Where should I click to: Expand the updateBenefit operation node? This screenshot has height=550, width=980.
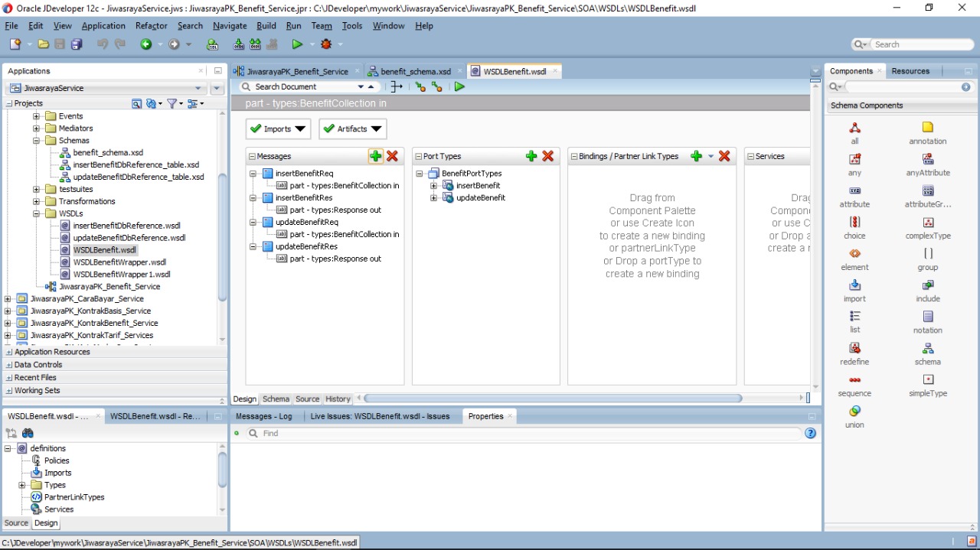tap(433, 198)
